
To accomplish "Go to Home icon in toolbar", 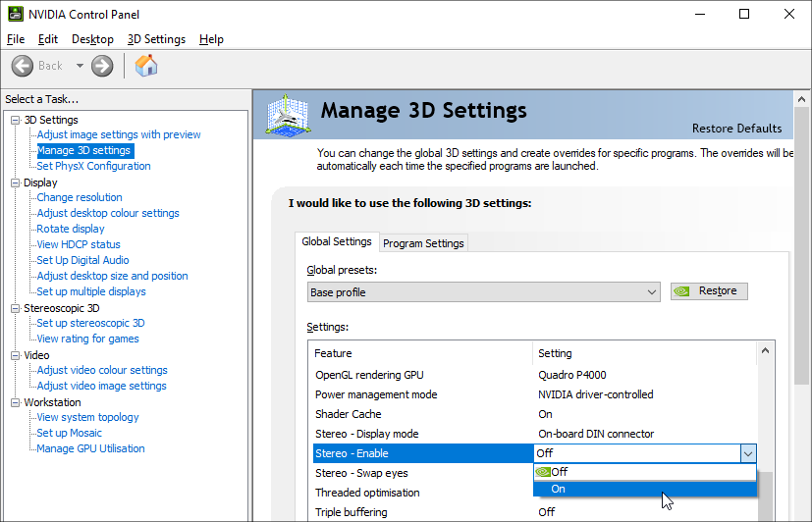I will coord(146,66).
